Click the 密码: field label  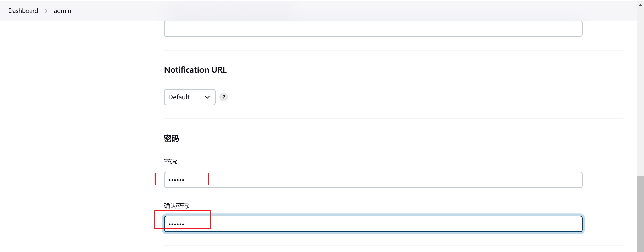[x=171, y=162]
